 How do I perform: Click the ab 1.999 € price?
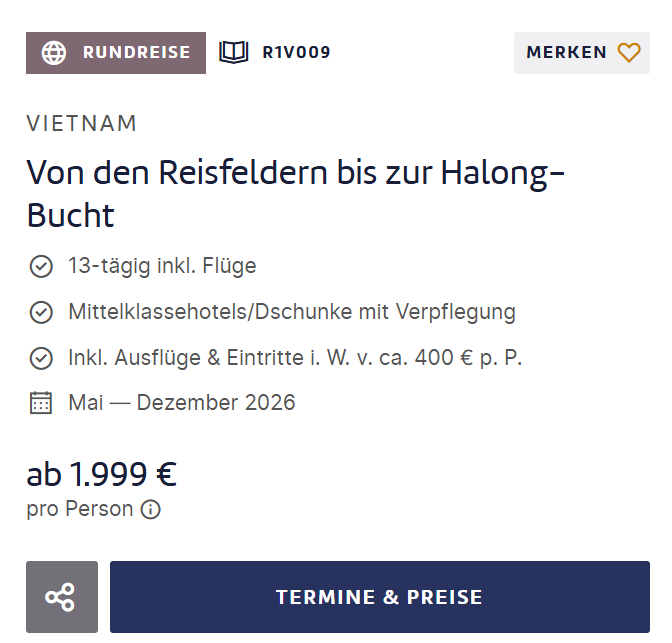click(102, 473)
